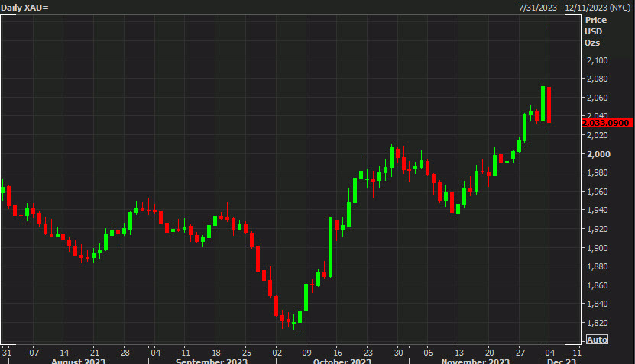Click the 09 October date tick
The width and height of the screenshot is (635, 364).
[x=307, y=353]
